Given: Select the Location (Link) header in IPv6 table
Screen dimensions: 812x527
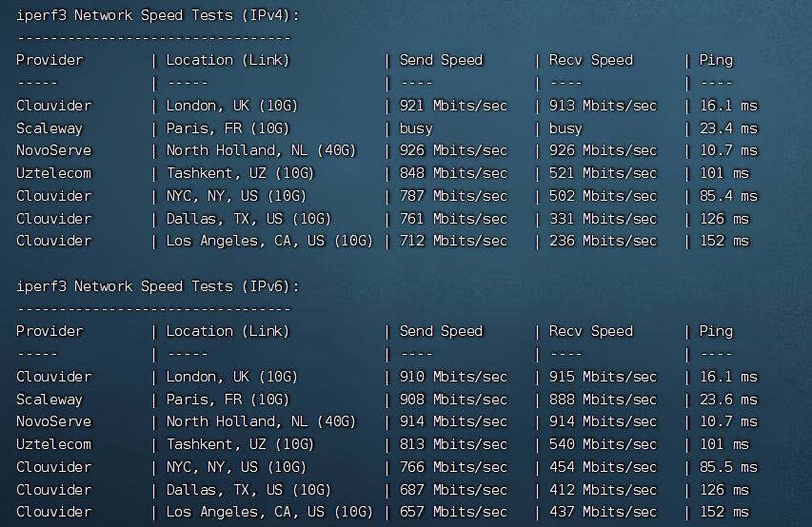Looking at the screenshot, I should click(x=228, y=331).
